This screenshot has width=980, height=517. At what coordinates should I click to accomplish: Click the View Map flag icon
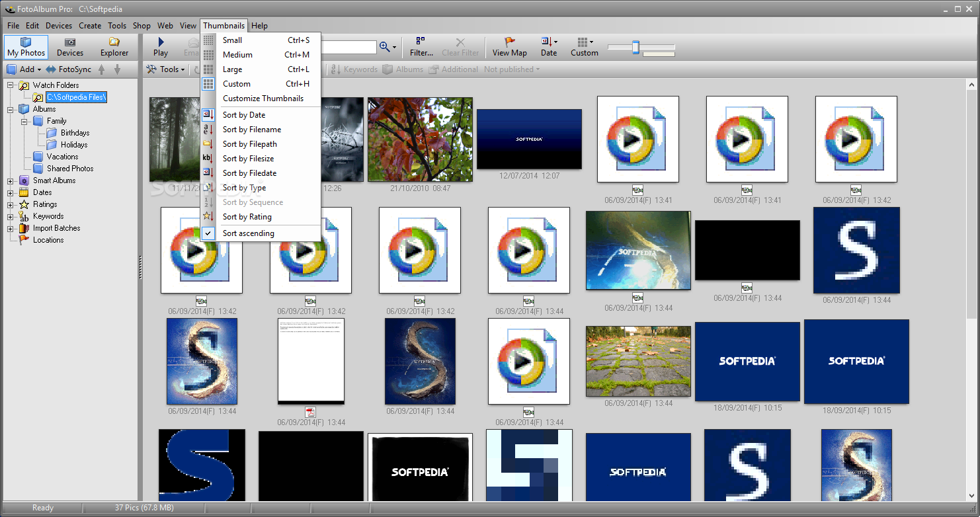click(x=510, y=42)
